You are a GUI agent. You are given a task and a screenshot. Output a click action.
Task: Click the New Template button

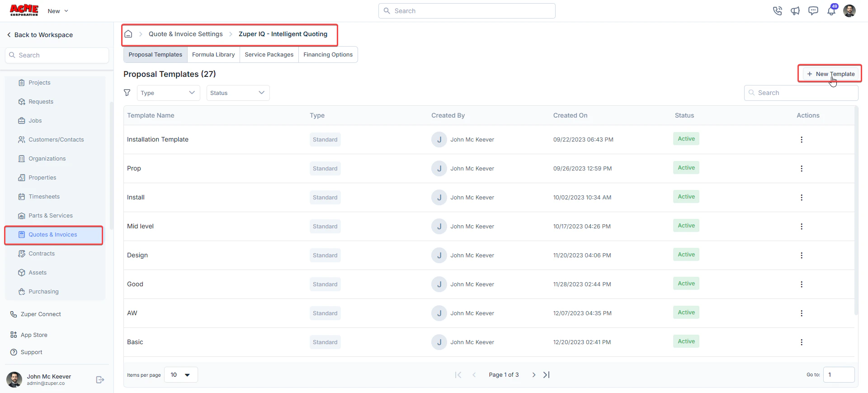(x=830, y=74)
